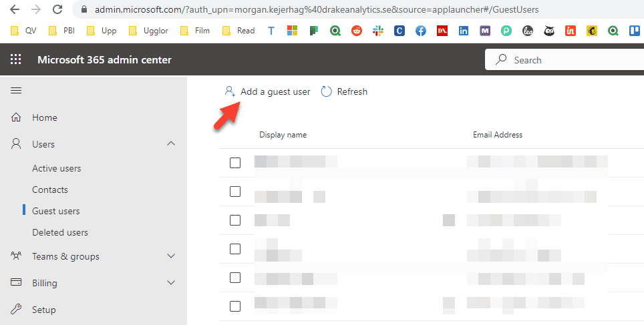Collapse the Users section chevron

pyautogui.click(x=171, y=143)
